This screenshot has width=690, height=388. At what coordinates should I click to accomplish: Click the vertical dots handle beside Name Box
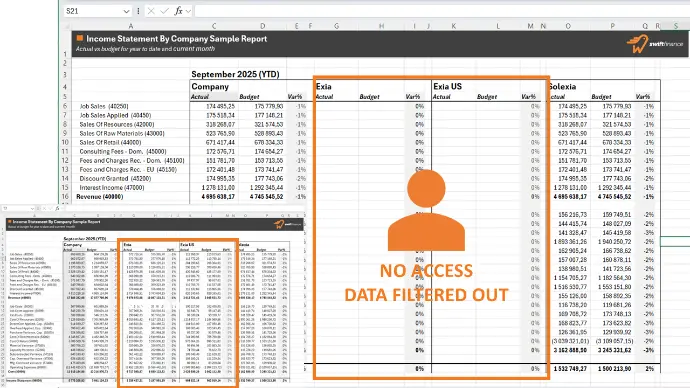(x=138, y=11)
